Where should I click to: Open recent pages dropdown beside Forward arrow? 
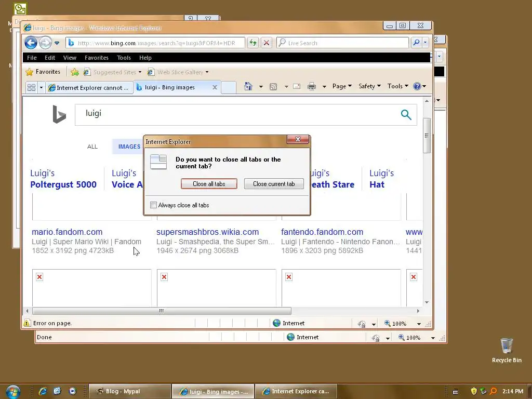tap(57, 43)
